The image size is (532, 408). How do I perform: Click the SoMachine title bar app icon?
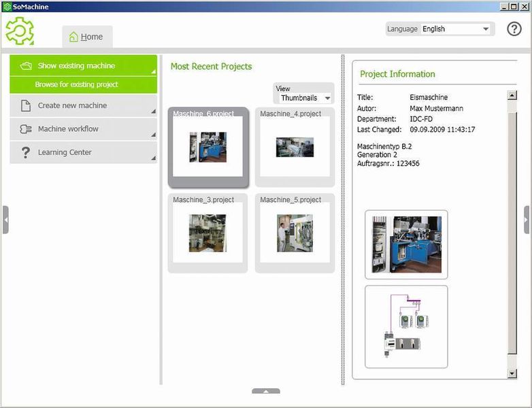pos(7,6)
